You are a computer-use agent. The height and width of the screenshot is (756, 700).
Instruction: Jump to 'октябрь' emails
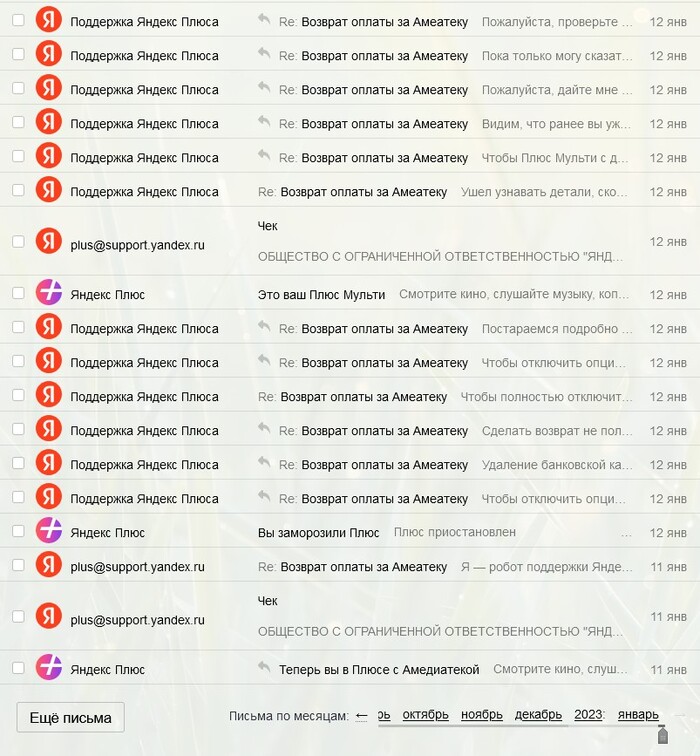click(425, 715)
